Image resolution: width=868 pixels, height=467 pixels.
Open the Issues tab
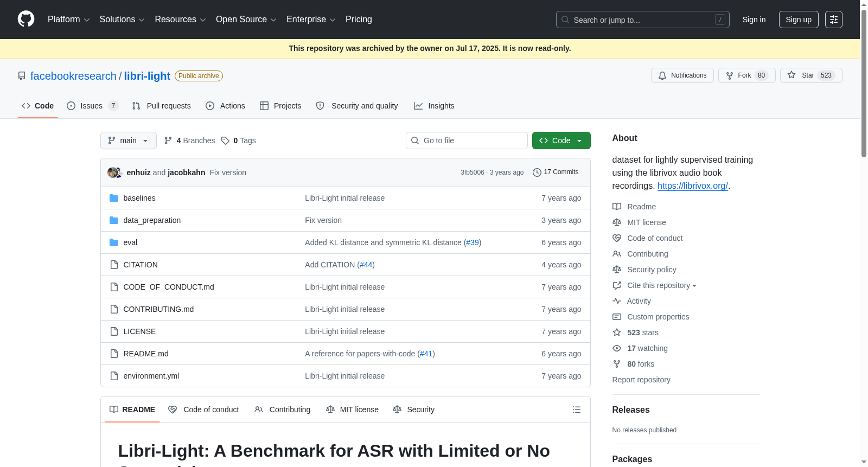pos(92,106)
